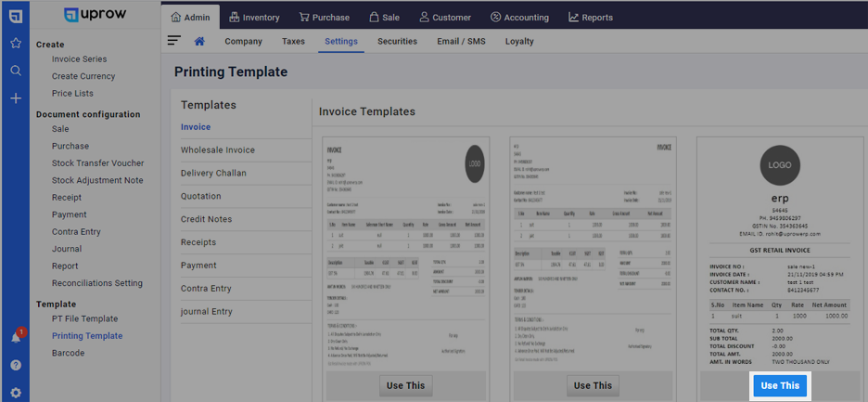Open the search magnifier icon in sidebar
This screenshot has width=868, height=402.
click(16, 71)
